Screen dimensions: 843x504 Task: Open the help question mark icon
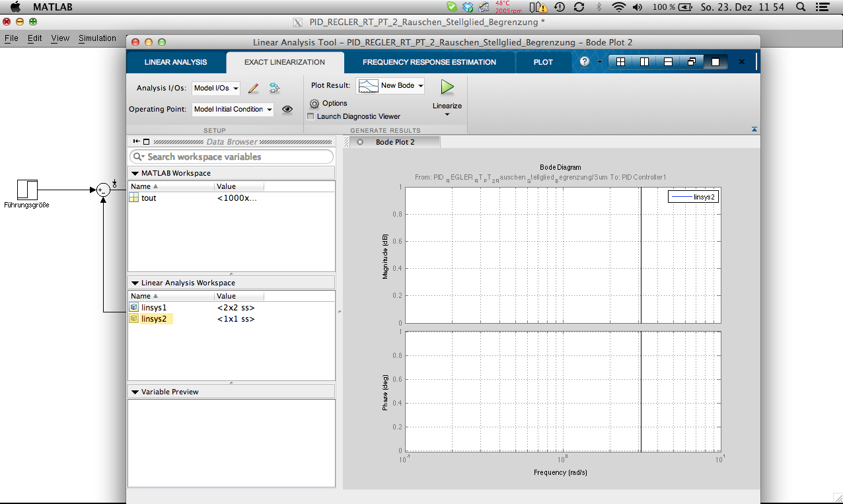click(x=584, y=62)
